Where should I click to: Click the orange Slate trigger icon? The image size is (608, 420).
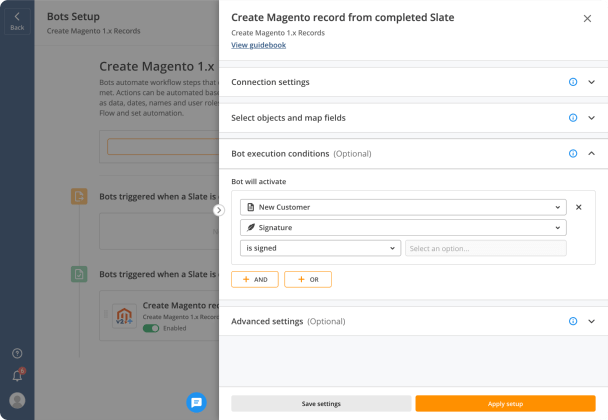tap(79, 197)
